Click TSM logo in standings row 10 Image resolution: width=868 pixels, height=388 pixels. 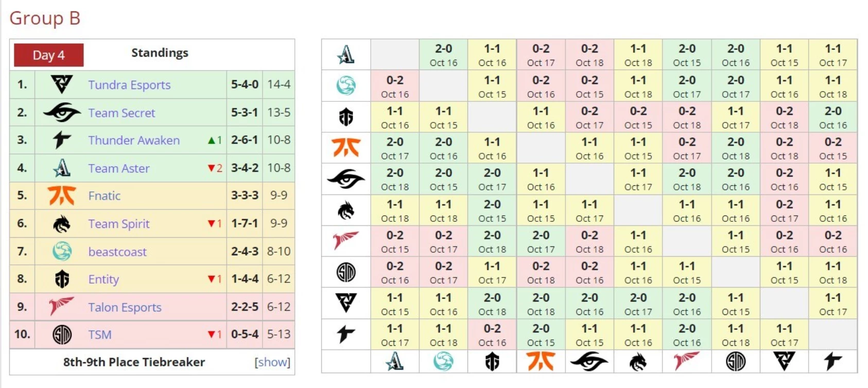pos(62,334)
